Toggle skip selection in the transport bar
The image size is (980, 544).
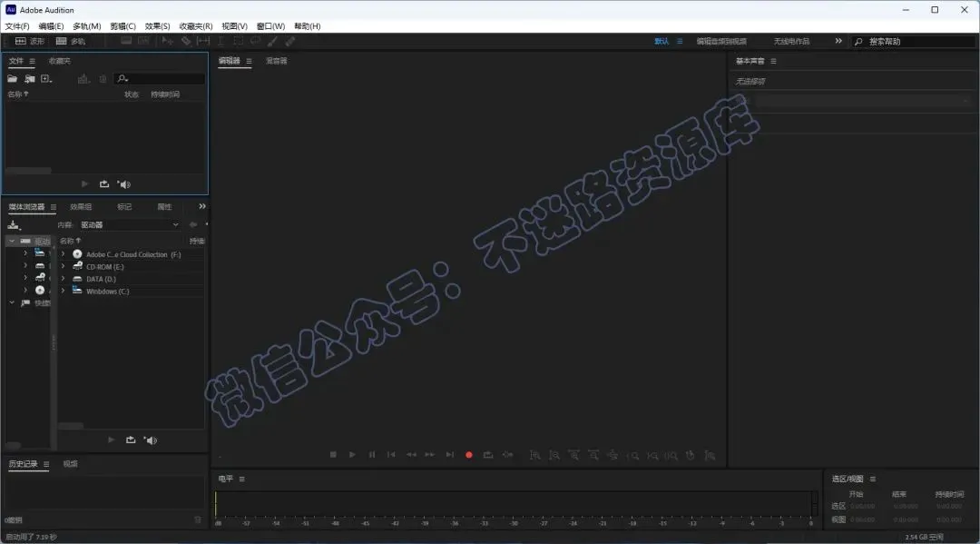pyautogui.click(x=507, y=455)
